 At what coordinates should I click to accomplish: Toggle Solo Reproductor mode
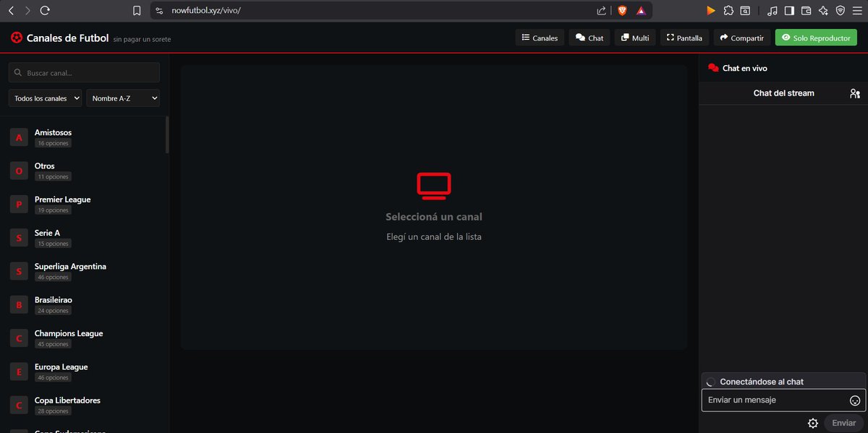point(816,38)
